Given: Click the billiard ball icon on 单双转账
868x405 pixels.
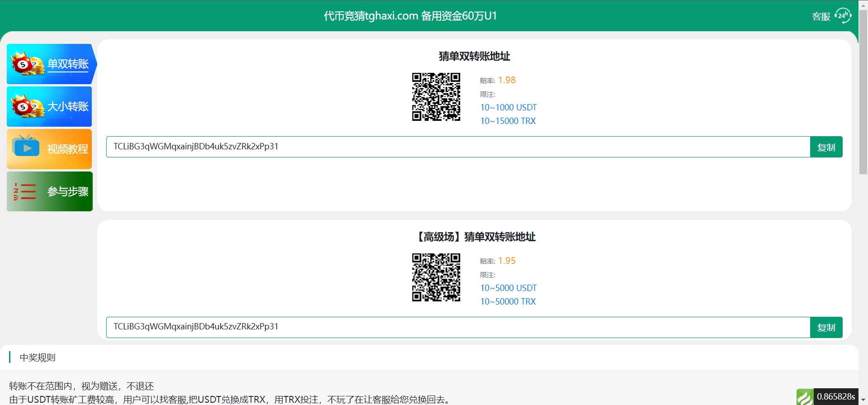Looking at the screenshot, I should click(27, 64).
